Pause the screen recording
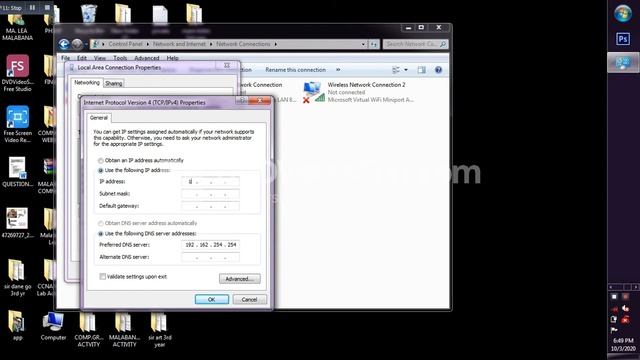This screenshot has width=640, height=360. coord(32,7)
